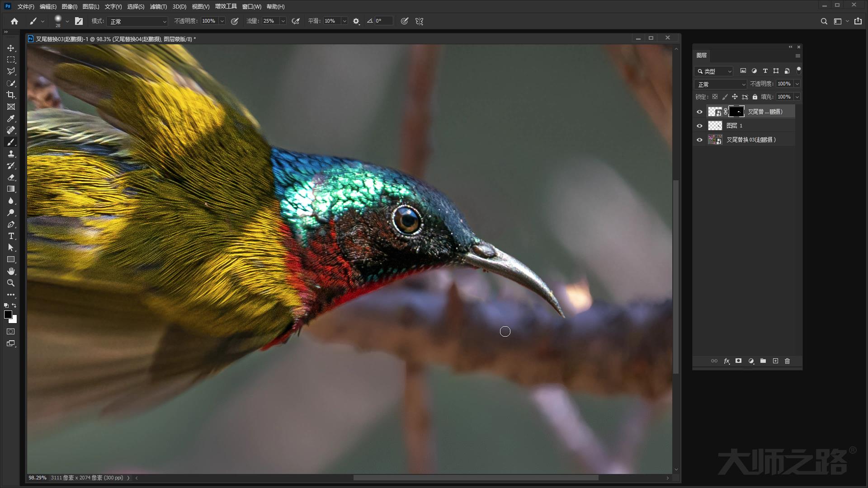Image resolution: width=868 pixels, height=488 pixels.
Task: Toggle lock transparent pixels
Action: [715, 97]
